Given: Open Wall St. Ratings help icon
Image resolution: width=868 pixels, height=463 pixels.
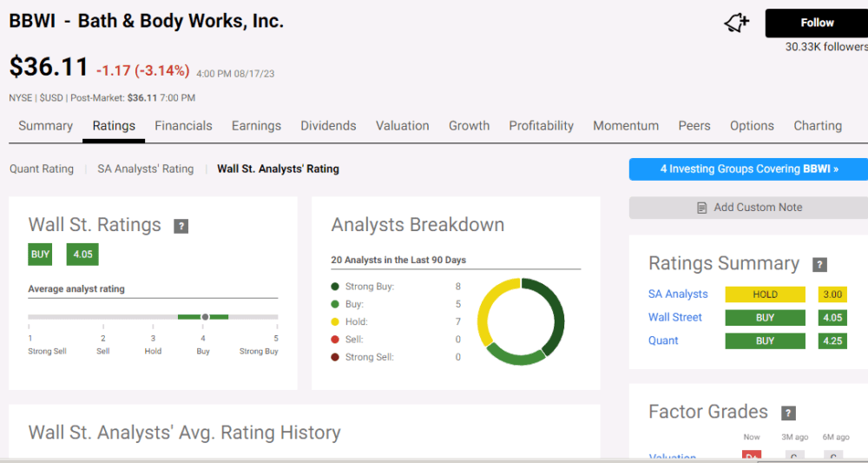Looking at the screenshot, I should tap(181, 226).
